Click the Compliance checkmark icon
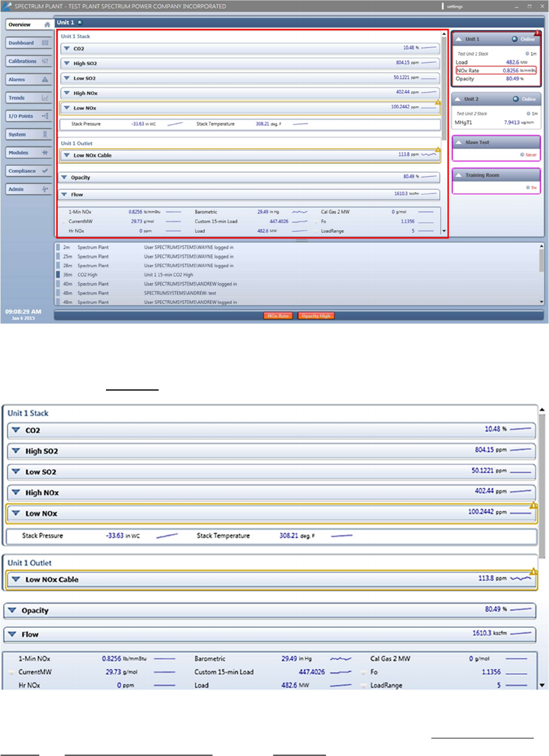549x756 pixels. [45, 170]
